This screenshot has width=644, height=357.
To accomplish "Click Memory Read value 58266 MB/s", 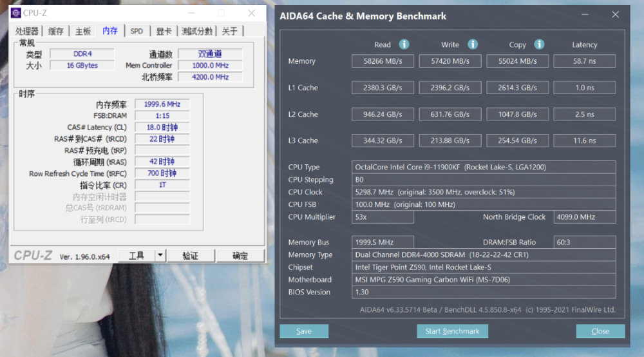I will pos(383,61).
